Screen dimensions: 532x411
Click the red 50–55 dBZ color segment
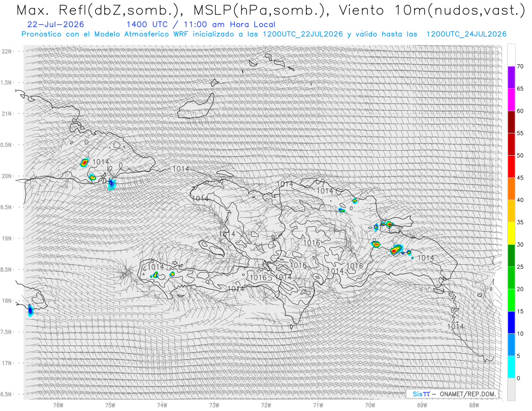tap(511, 144)
